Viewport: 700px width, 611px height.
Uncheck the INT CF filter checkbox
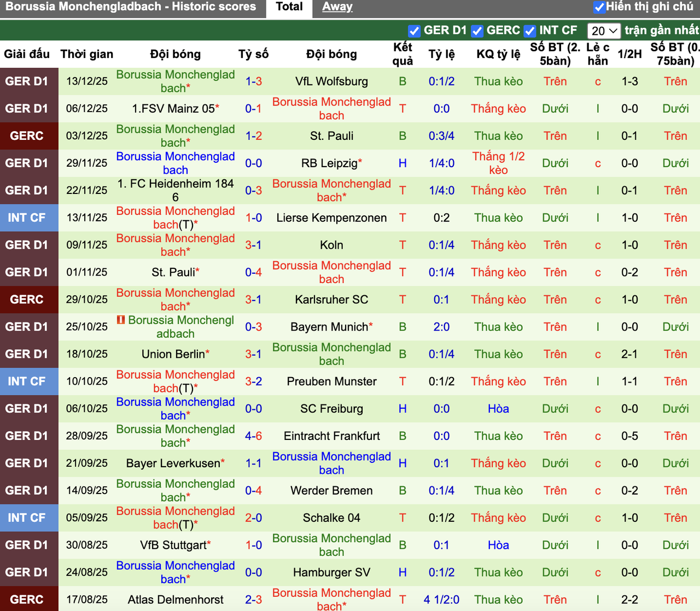pyautogui.click(x=529, y=31)
